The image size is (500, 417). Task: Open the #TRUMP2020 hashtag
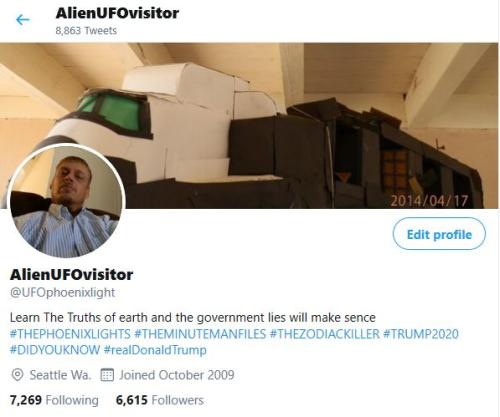[421, 334]
